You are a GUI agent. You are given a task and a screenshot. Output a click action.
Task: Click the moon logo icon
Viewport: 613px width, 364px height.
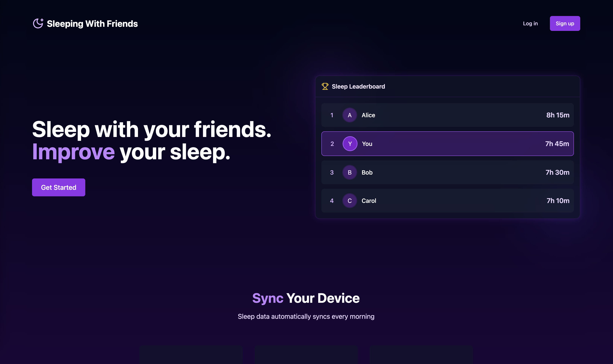pos(38,24)
